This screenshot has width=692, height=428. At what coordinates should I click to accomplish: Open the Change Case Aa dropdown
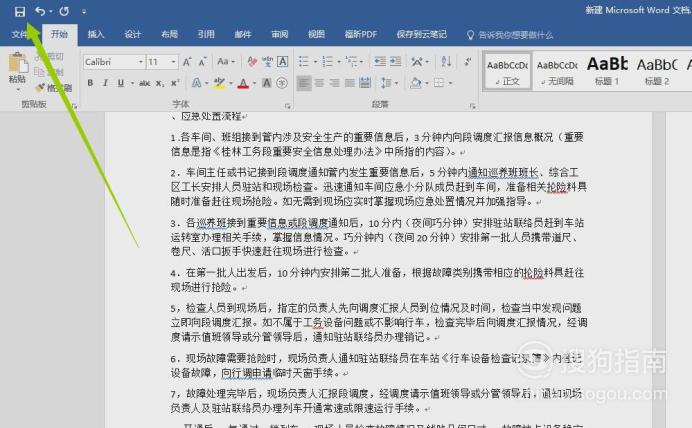226,62
